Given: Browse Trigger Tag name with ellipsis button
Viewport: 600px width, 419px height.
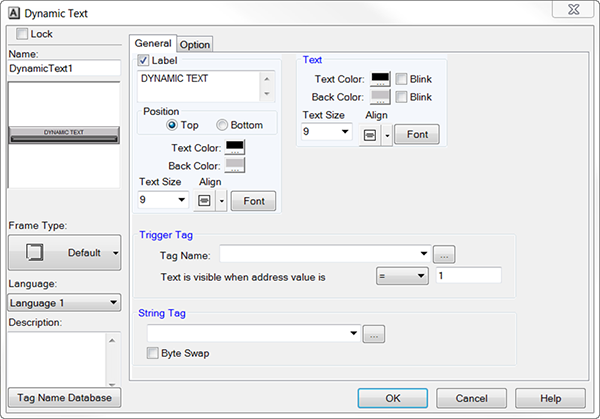Looking at the screenshot, I should [444, 254].
